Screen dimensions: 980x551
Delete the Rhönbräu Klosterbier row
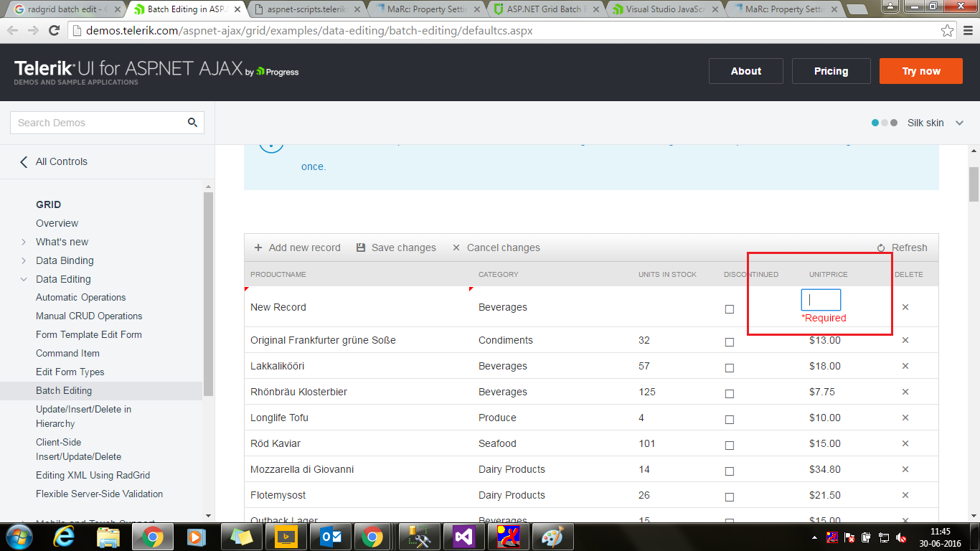point(905,392)
